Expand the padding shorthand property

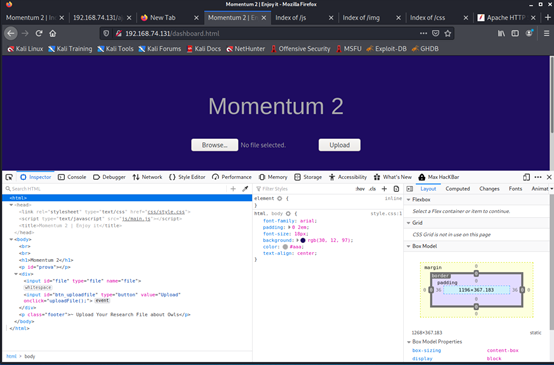coord(289,227)
